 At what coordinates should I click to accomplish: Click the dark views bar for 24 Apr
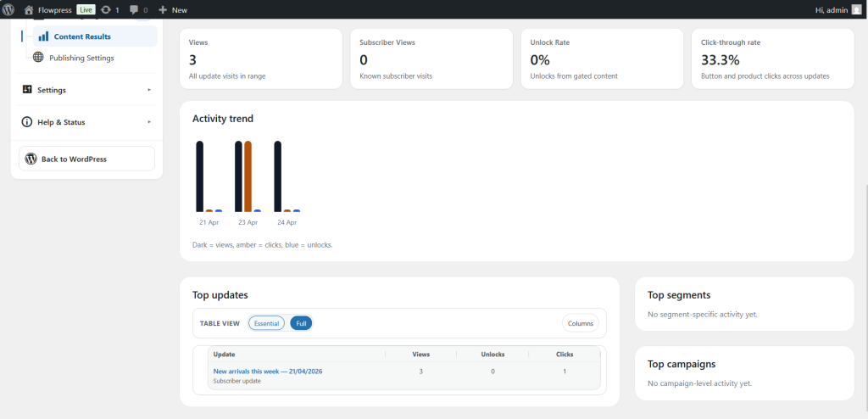pos(278,176)
